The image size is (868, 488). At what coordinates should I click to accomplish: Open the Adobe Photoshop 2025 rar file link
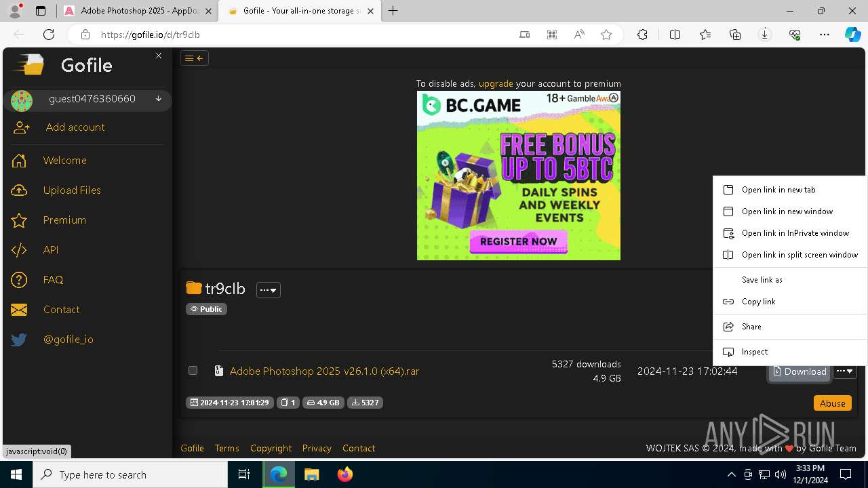(324, 371)
